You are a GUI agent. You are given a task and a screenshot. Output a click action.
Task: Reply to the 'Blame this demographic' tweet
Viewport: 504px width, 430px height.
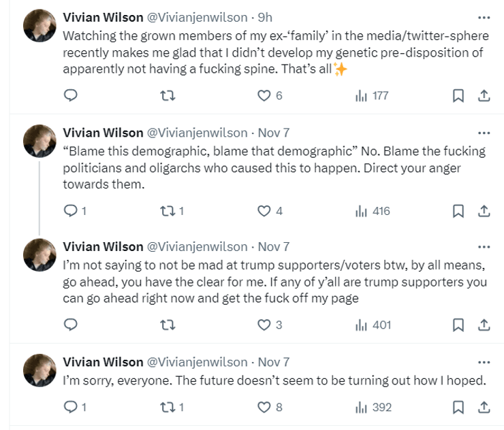[70, 211]
